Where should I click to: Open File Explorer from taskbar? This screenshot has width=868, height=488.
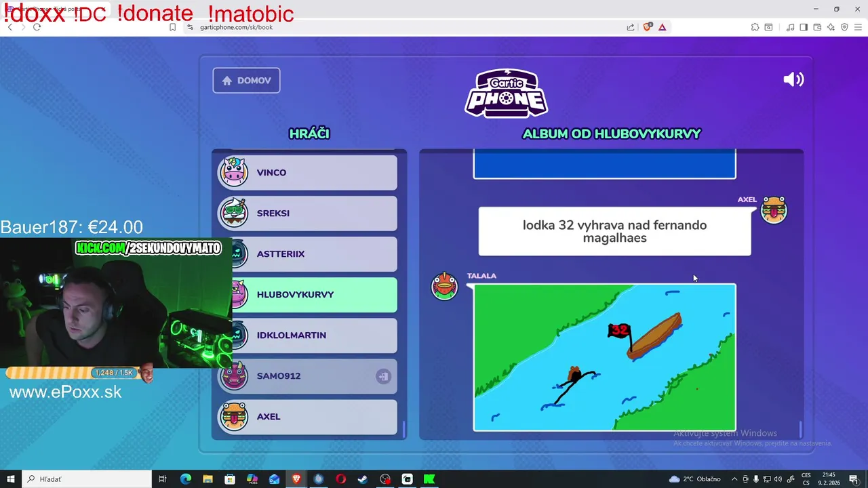tap(208, 479)
